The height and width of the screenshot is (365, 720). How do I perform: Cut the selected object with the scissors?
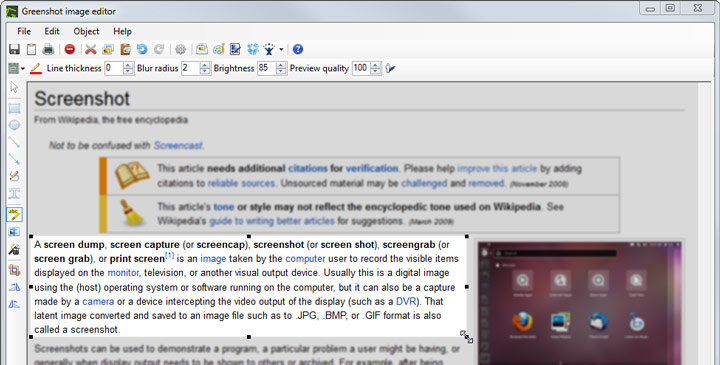point(91,49)
